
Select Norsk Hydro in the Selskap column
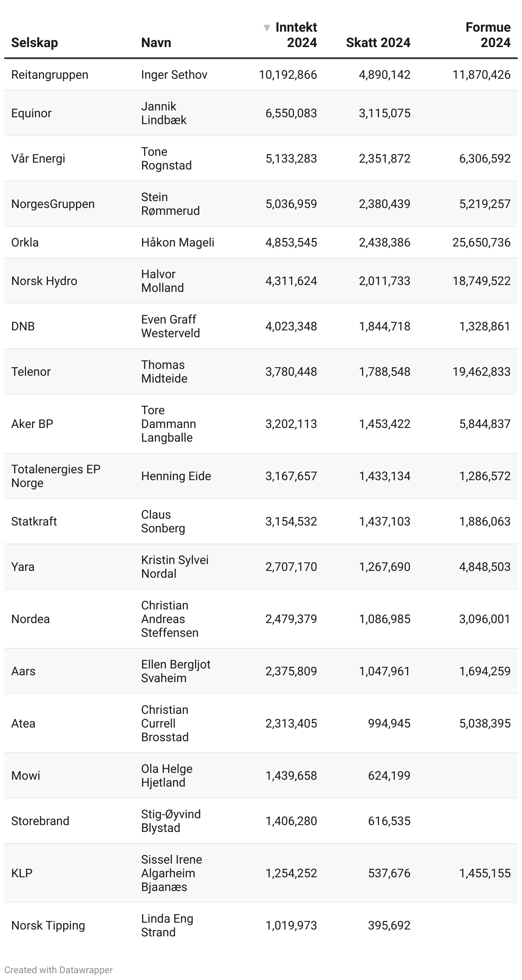[x=44, y=281]
